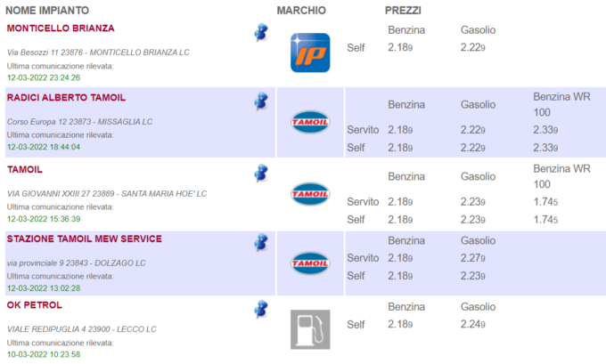This screenshot has height=364, width=606.
Task: Open the MONTICELLO BRIANZA station link
Action: [x=61, y=28]
